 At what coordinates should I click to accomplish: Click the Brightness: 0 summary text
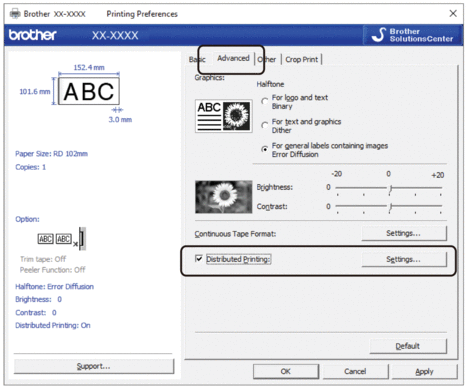click(38, 299)
